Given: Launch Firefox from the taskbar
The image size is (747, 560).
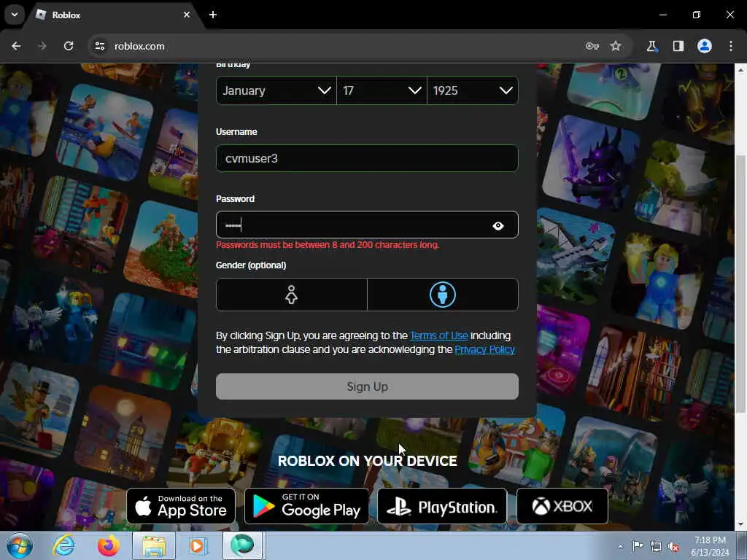Looking at the screenshot, I should 108,545.
